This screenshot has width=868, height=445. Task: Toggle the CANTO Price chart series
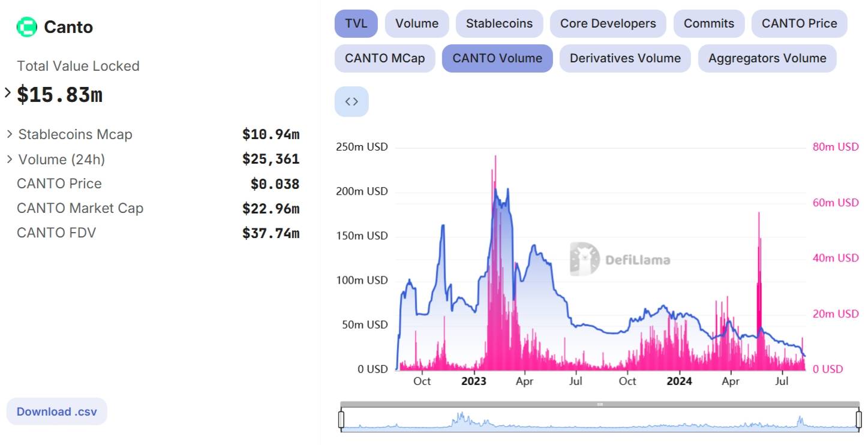(800, 23)
